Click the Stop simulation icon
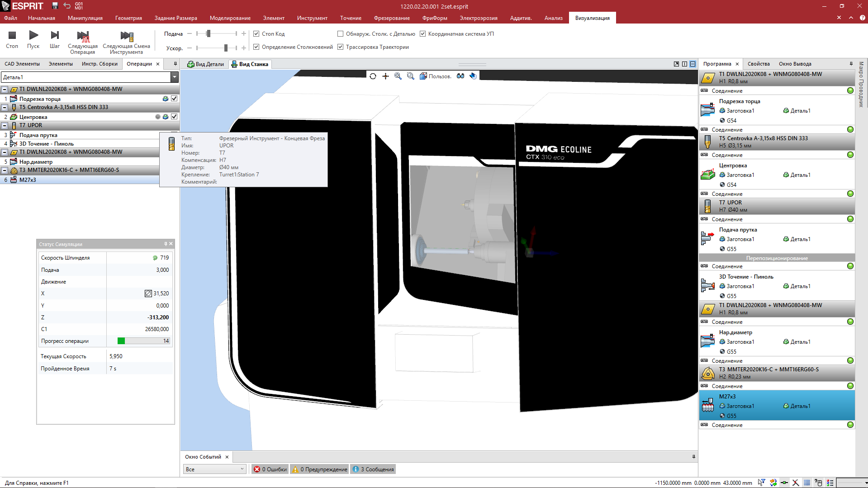Screen dimensions: 868x488 pos(12,35)
